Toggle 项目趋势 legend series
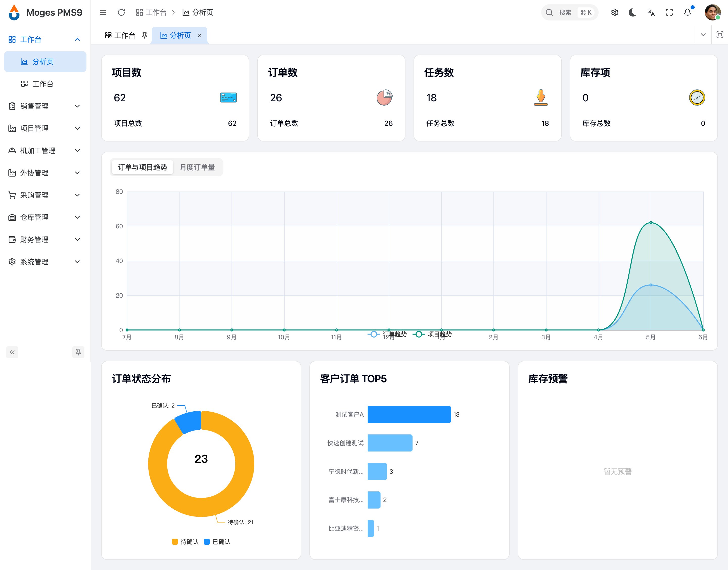The image size is (728, 570). tap(432, 334)
